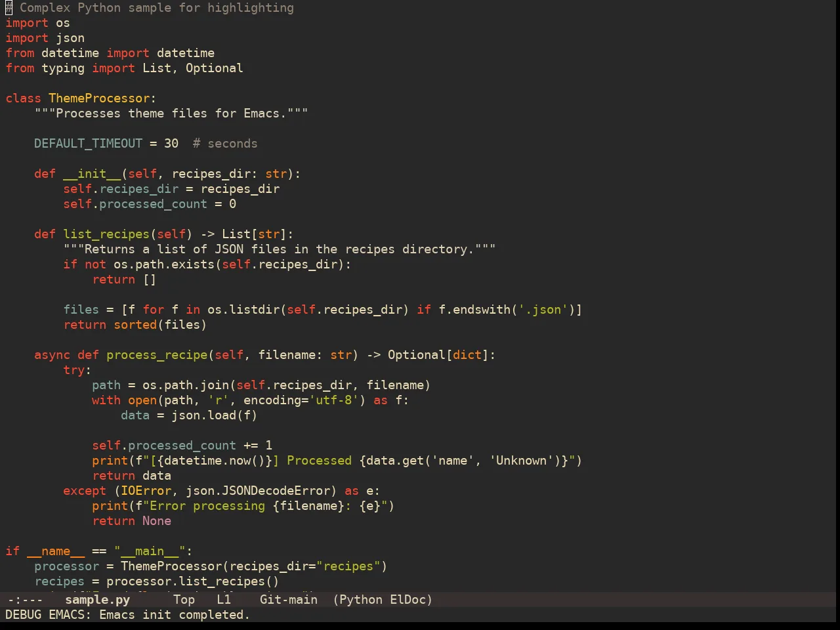Click 'processor' variable assignment
840x630 pixels.
(x=66, y=566)
